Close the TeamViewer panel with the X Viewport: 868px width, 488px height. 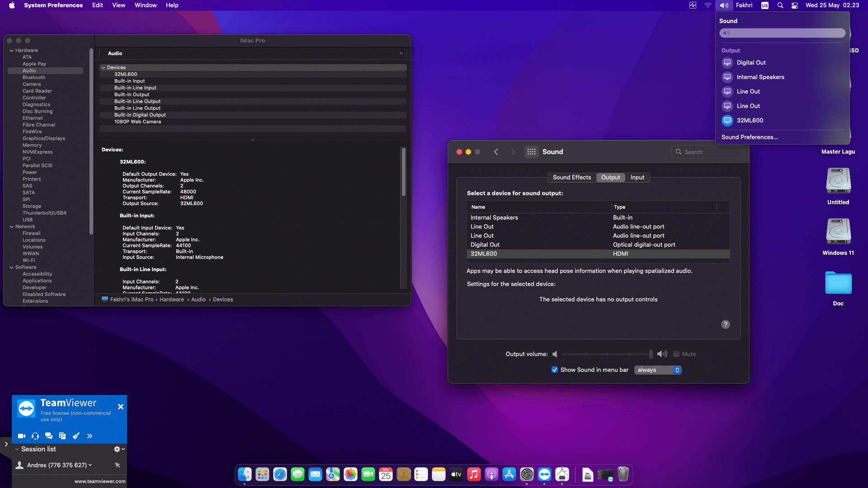point(121,407)
